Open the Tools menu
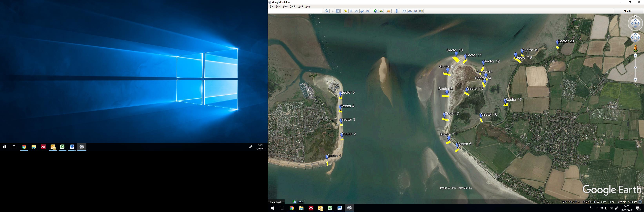 point(293,6)
